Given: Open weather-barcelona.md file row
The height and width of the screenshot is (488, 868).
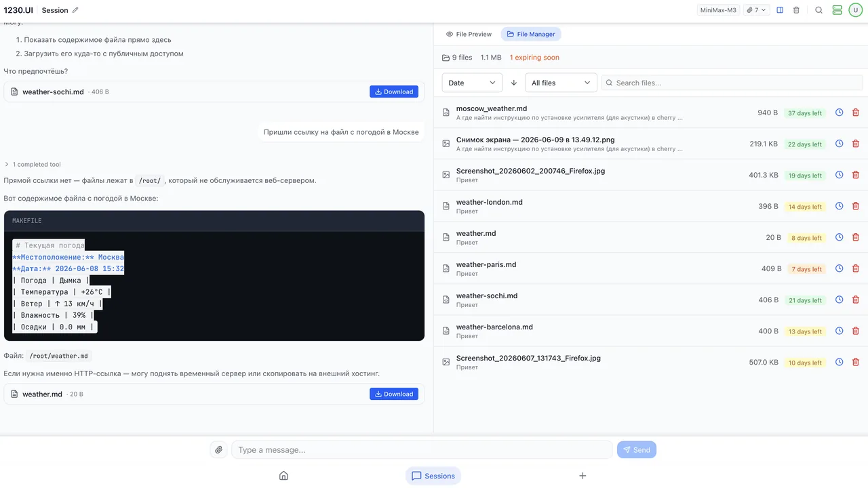Looking at the screenshot, I should (650, 331).
